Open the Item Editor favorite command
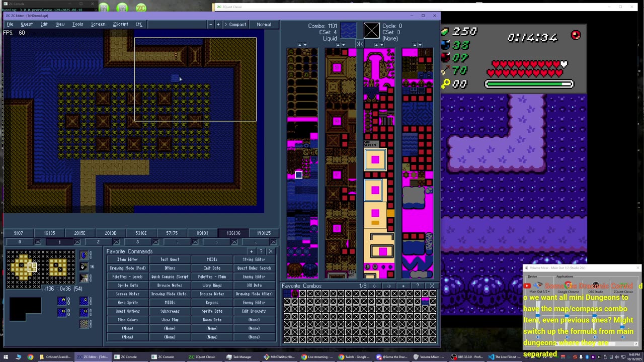This screenshot has height=362, width=644. pos(127,259)
